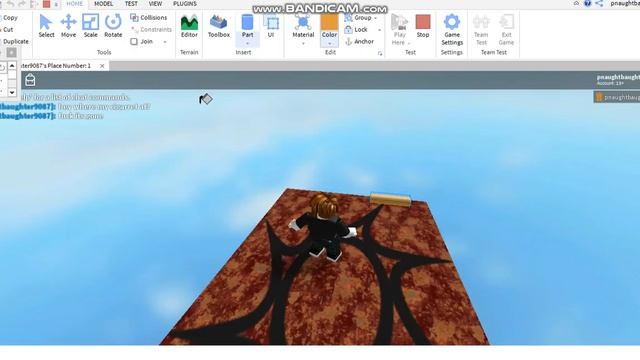Screen dimensions: 640x360
Task: Click the cloud icon near the help button
Action: [x=576, y=3]
